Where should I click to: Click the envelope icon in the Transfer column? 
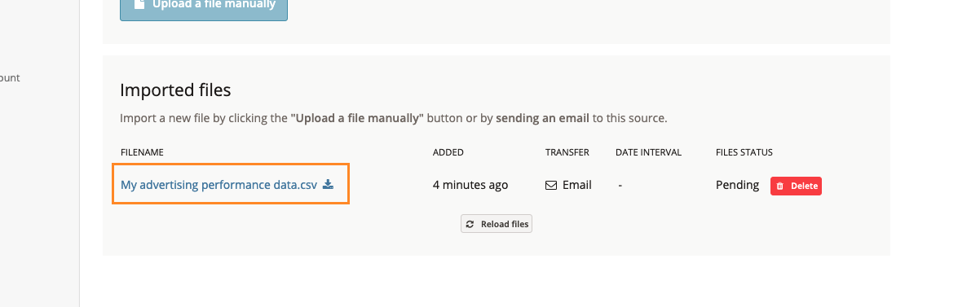551,185
